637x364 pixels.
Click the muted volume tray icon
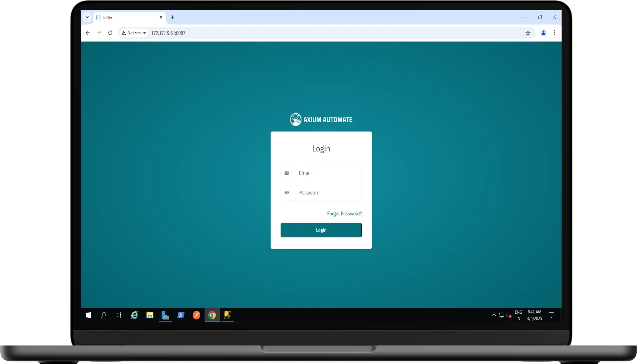pyautogui.click(x=509, y=315)
